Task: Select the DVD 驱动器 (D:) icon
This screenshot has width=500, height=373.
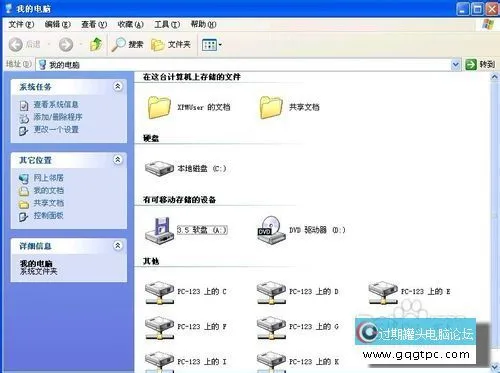Action: 271,230
